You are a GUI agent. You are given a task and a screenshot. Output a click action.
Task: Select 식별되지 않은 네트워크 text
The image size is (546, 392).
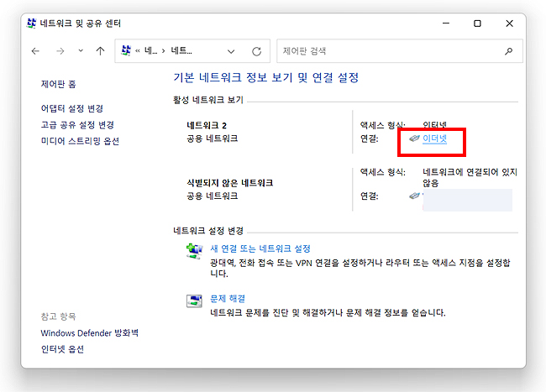[230, 183]
